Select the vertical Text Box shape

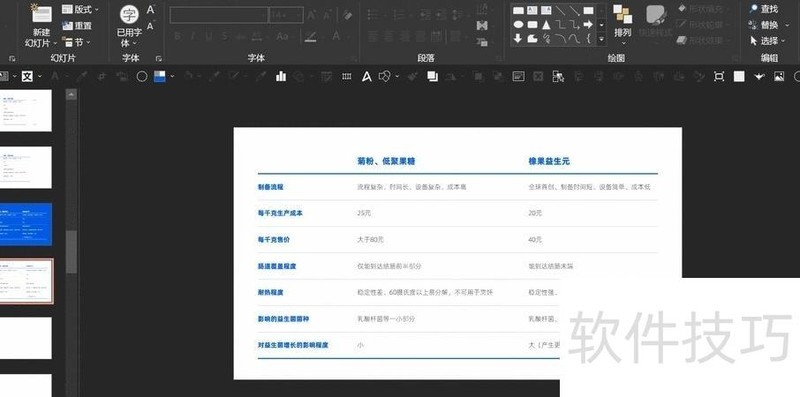(x=546, y=10)
